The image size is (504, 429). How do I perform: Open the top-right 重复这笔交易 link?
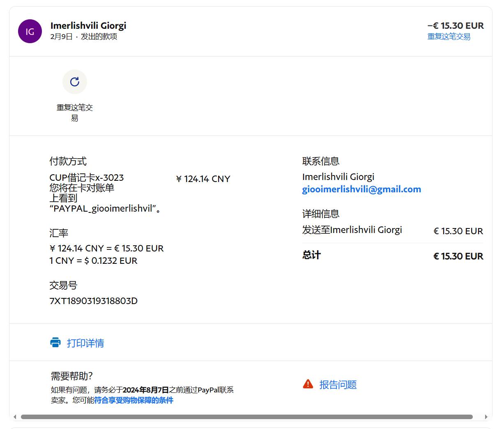point(449,37)
